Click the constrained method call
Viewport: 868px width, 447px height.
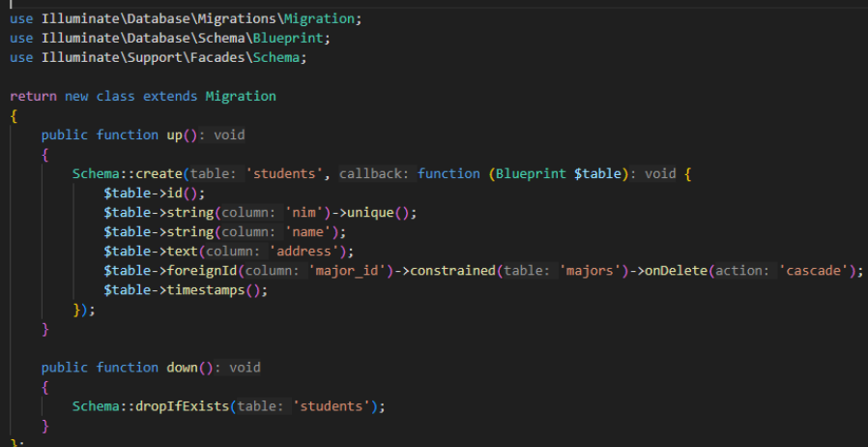click(x=452, y=270)
